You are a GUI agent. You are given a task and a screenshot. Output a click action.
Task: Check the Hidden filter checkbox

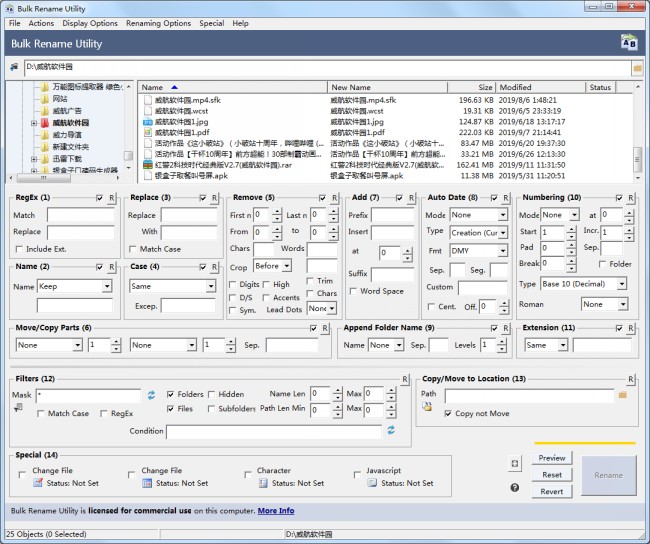211,394
